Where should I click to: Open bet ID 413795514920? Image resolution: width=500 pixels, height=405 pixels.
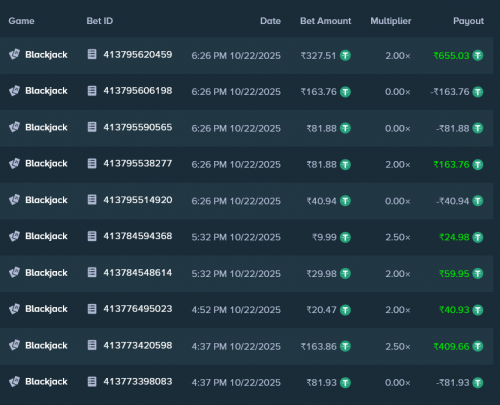click(x=138, y=200)
